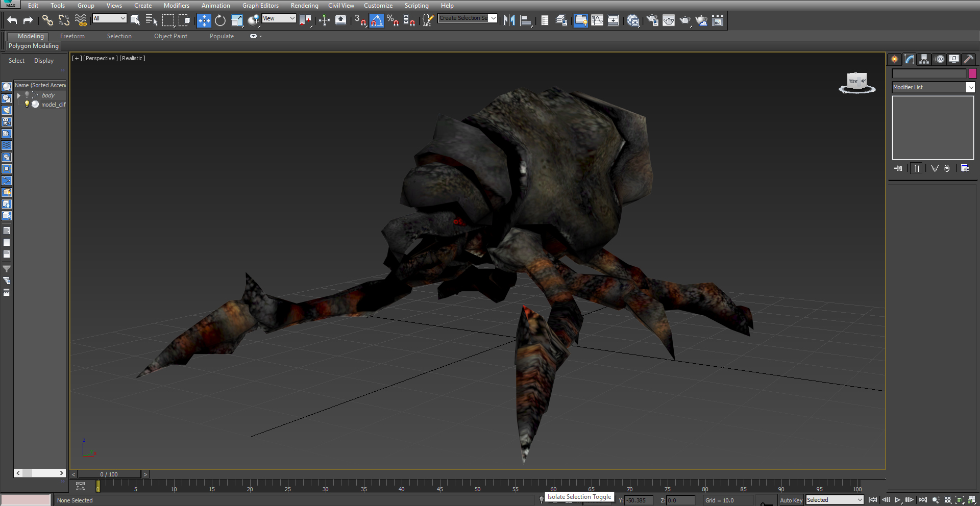
Task: Expand the body tree node
Action: pos(19,95)
